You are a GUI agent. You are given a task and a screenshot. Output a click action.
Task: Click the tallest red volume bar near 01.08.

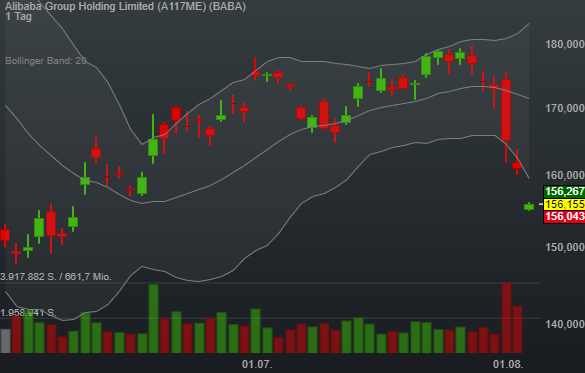[x=506, y=318]
